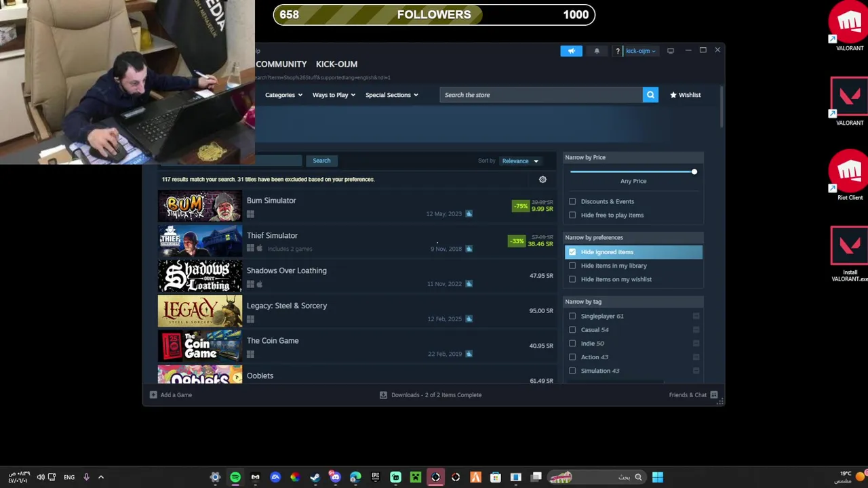
Task: Open the Minecraft creeper icon in taskbar
Action: click(x=416, y=477)
